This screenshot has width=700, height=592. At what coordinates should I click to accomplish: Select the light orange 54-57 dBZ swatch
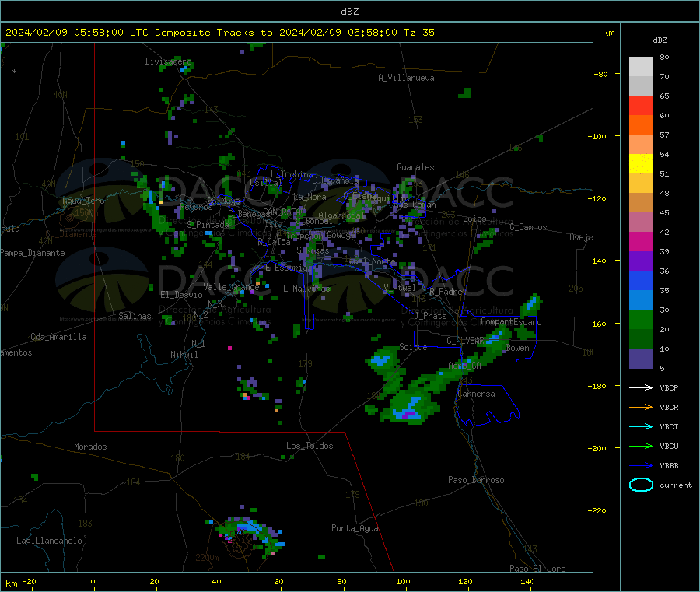(641, 144)
